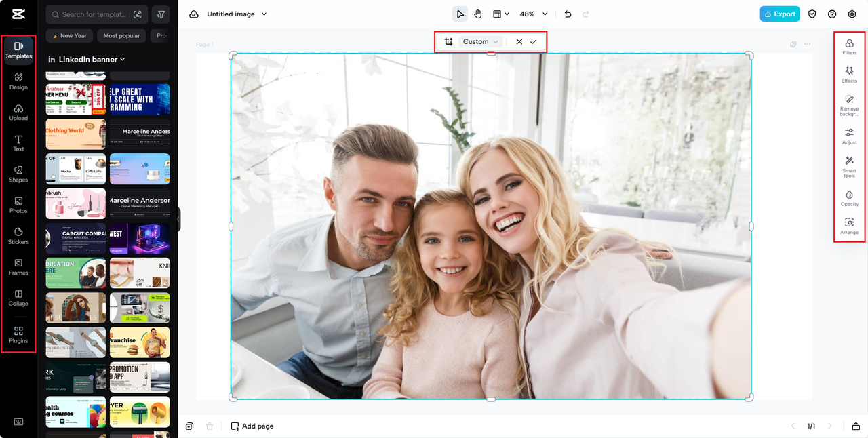
Task: Click the crop tool icon
Action: click(x=448, y=42)
